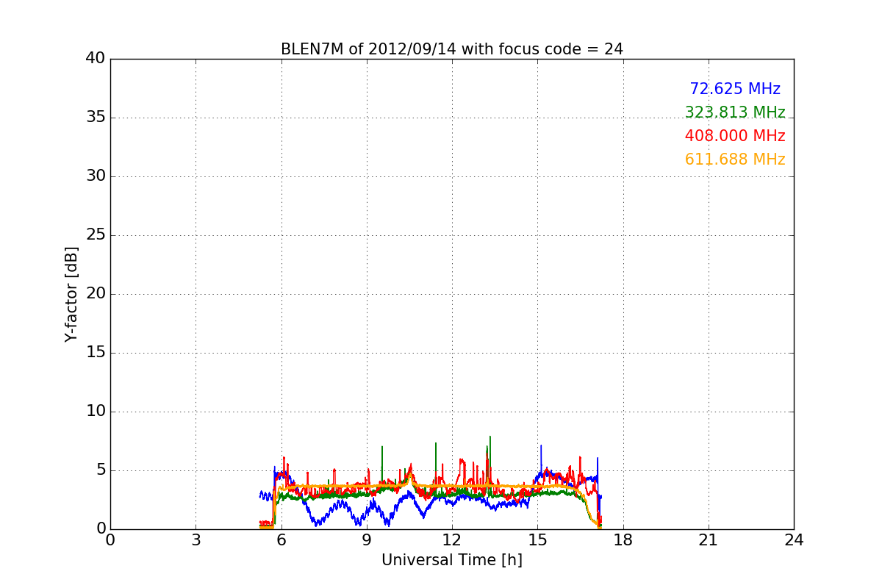The width and height of the screenshot is (882, 588).
Task: Click the x-axis tick label 21
Action: click(709, 540)
